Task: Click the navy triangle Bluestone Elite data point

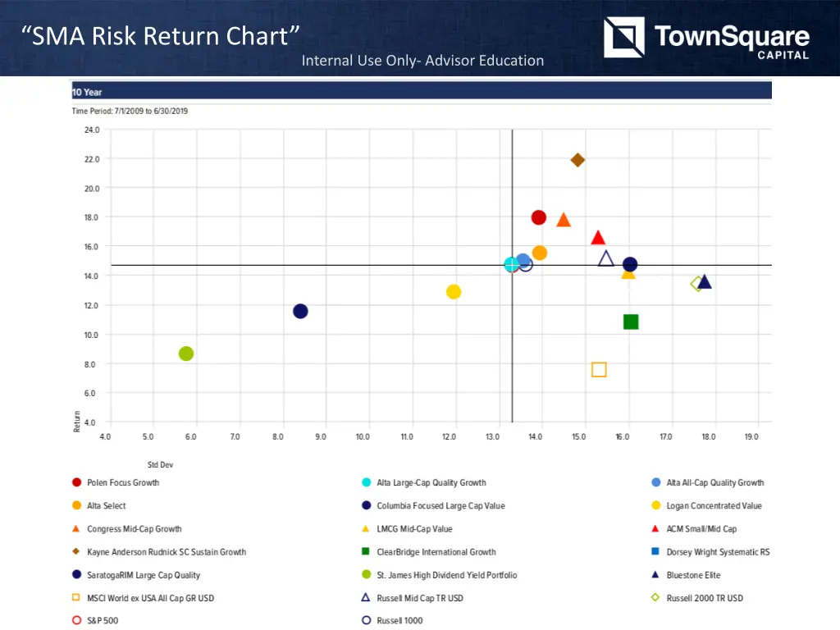Action: [x=704, y=282]
